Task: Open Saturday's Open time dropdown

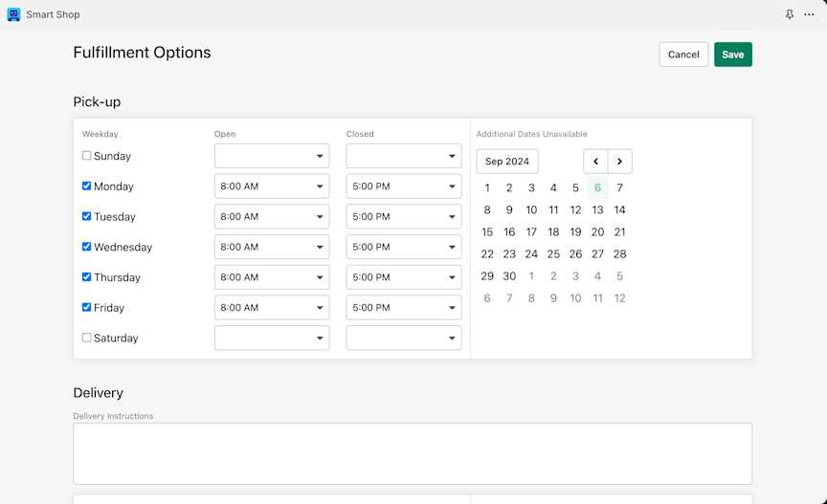Action: pos(272,338)
